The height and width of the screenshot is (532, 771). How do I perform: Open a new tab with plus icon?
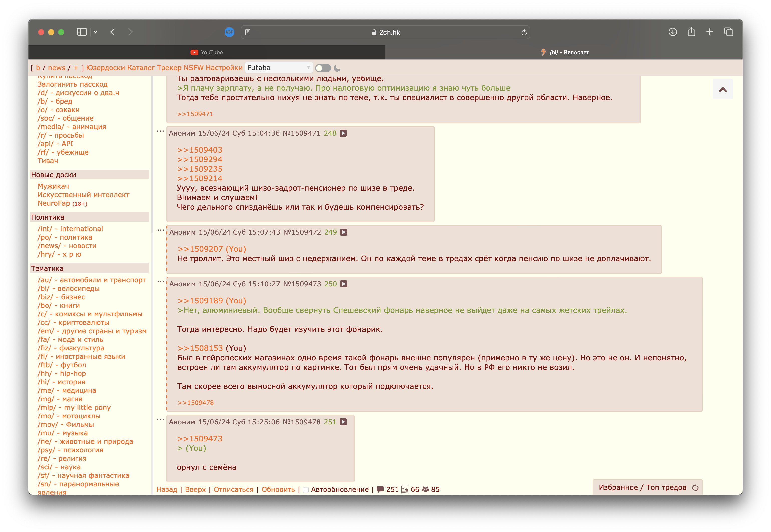pos(710,32)
